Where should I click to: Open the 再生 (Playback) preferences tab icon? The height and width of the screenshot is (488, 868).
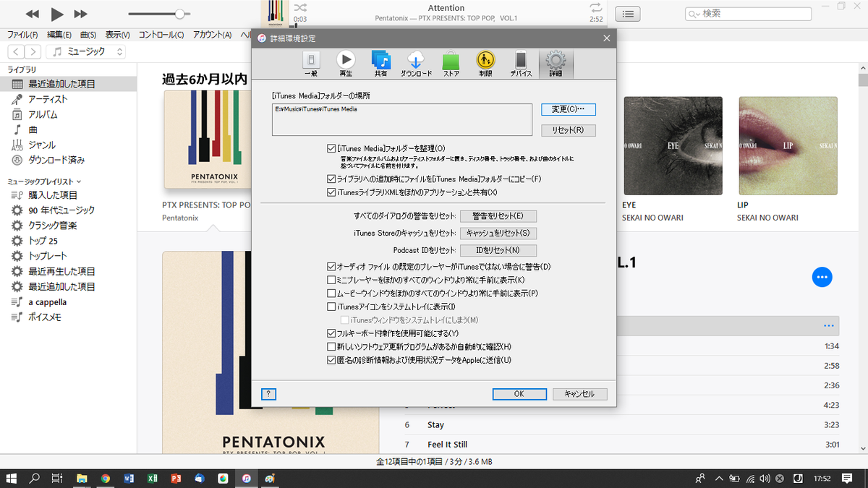pos(346,64)
